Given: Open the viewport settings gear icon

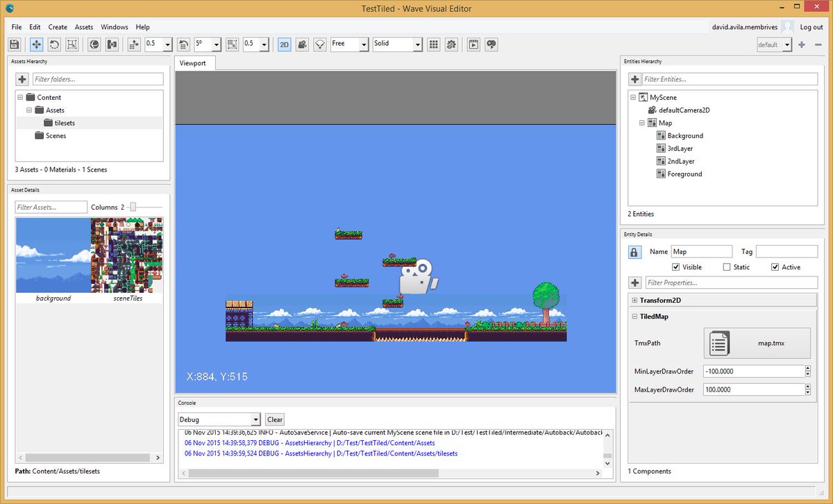Looking at the screenshot, I should (x=451, y=44).
